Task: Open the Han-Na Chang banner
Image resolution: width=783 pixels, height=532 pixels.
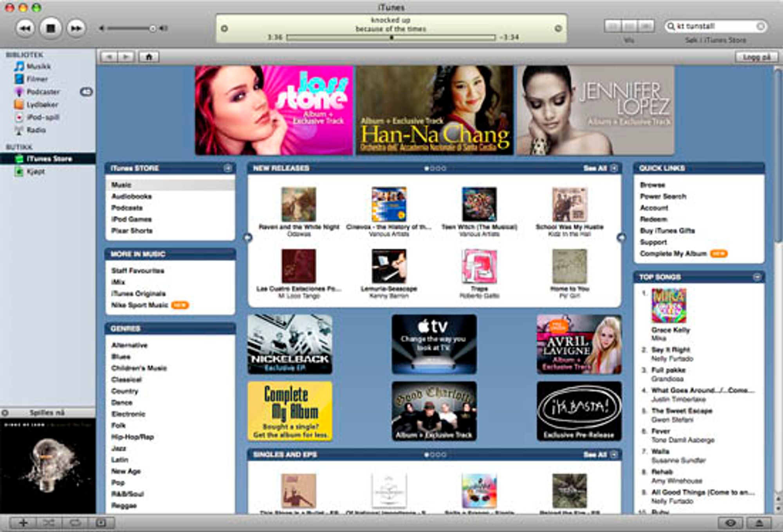Action: [x=435, y=110]
